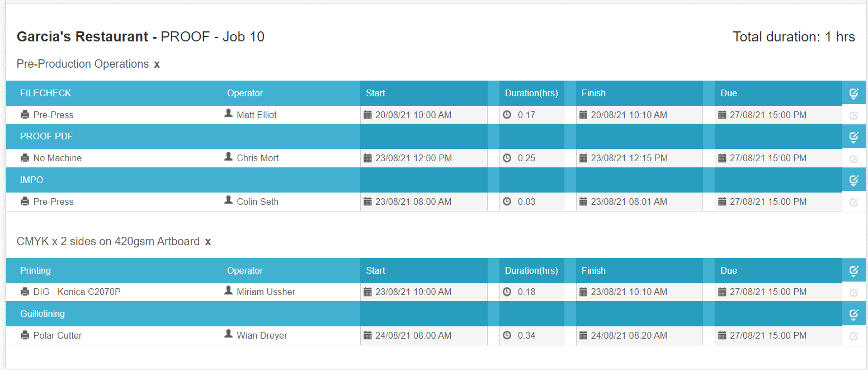Click operator name Wian Dreyer
The image size is (868, 370).
(x=262, y=335)
